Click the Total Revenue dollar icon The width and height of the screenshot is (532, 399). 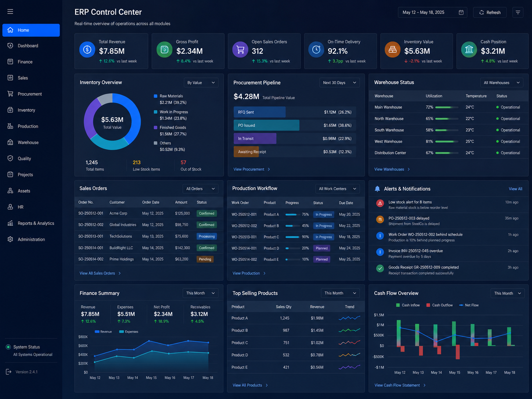[x=87, y=50]
